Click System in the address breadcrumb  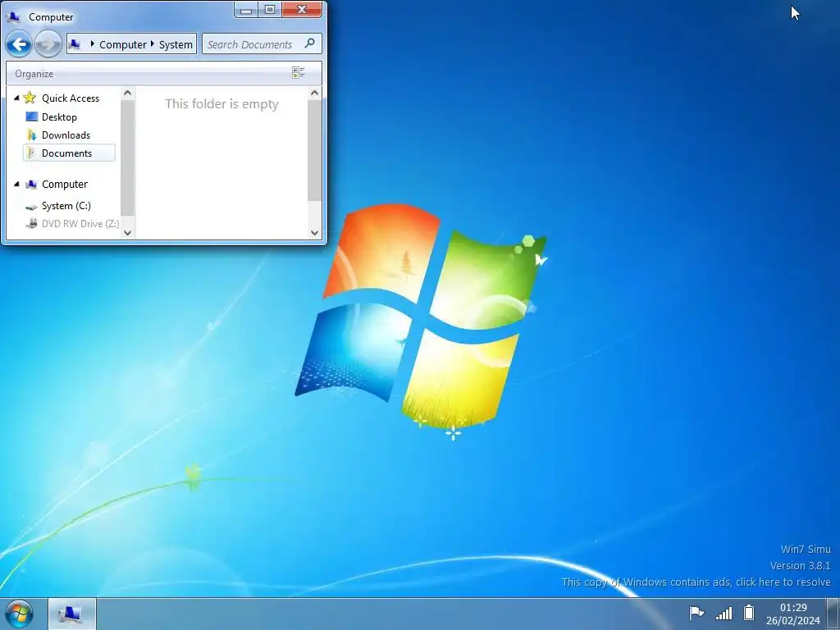tap(176, 44)
